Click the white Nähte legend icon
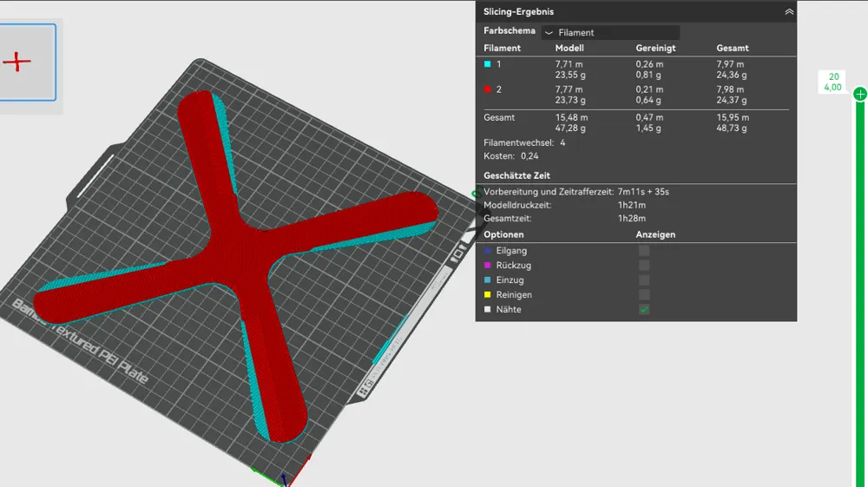 [x=488, y=309]
